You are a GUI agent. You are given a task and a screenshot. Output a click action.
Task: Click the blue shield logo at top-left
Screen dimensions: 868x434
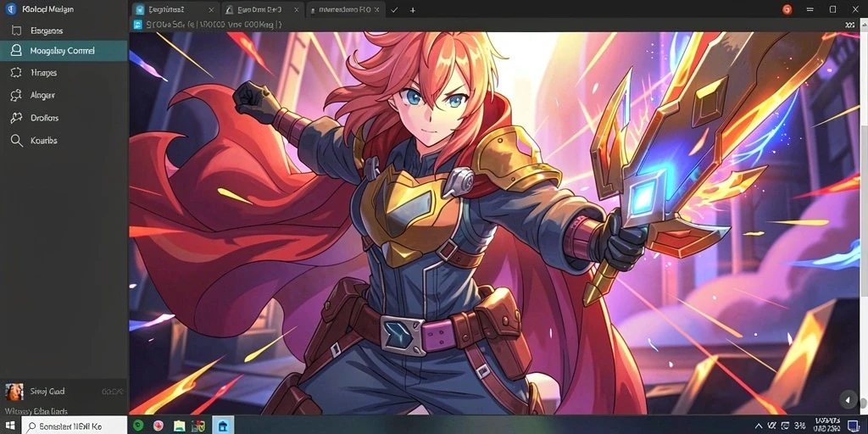tap(11, 9)
